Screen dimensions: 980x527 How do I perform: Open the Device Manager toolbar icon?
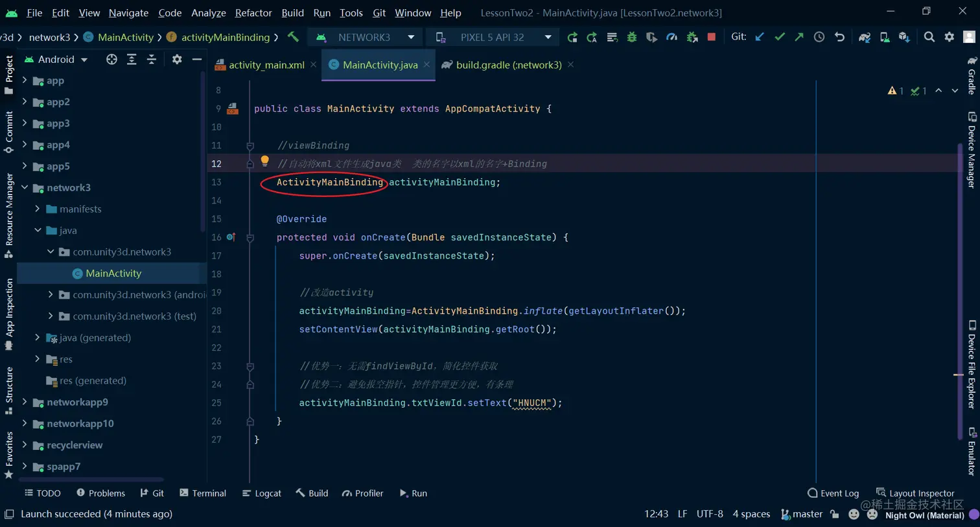(x=885, y=37)
